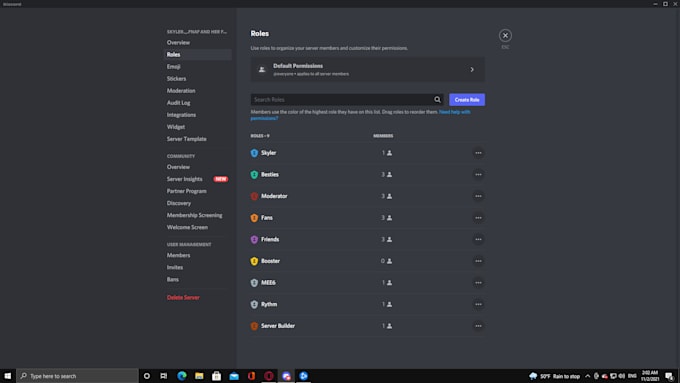
Task: Open the Audit Log page
Action: click(178, 103)
